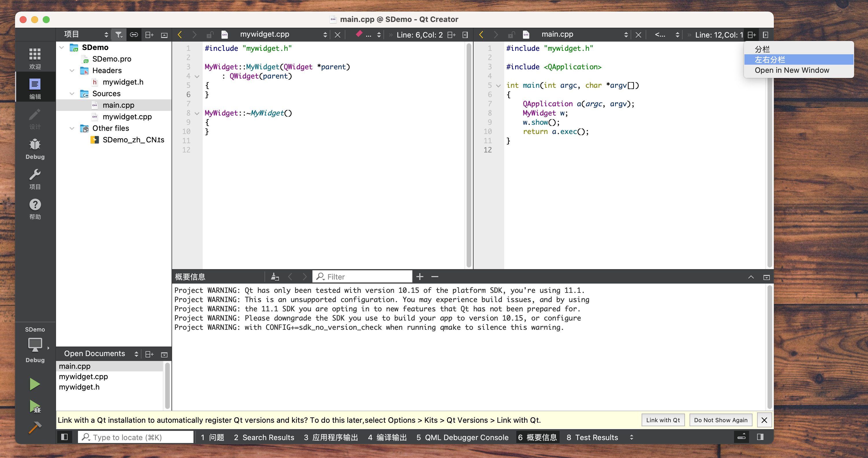This screenshot has width=868, height=458.
Task: Click the Type to locate field
Action: coord(136,437)
